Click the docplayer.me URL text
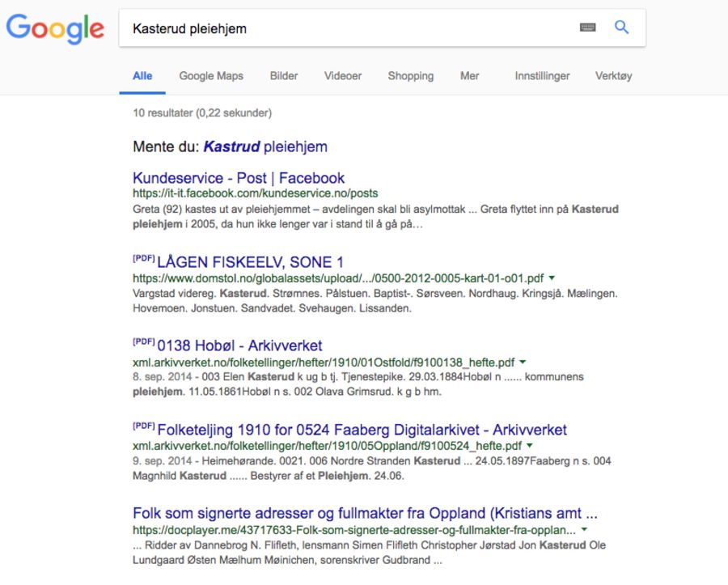Viewport: 728px width, 585px height. tap(354, 530)
